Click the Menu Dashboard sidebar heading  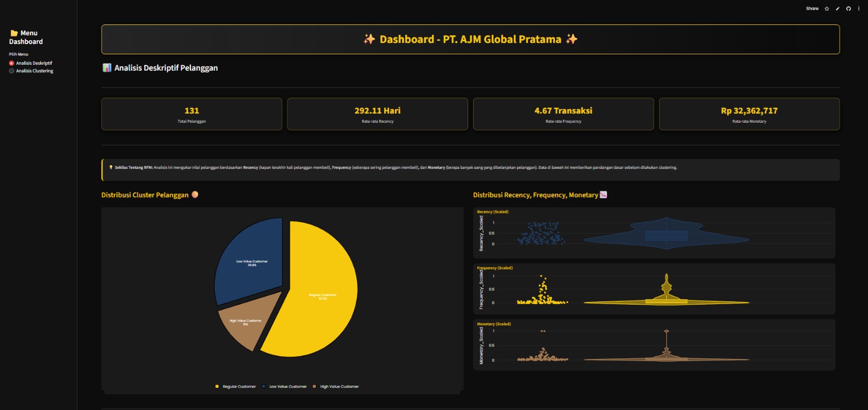26,37
